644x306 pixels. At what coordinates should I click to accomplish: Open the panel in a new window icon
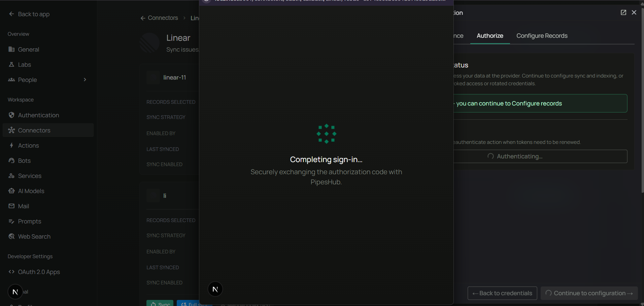click(623, 12)
